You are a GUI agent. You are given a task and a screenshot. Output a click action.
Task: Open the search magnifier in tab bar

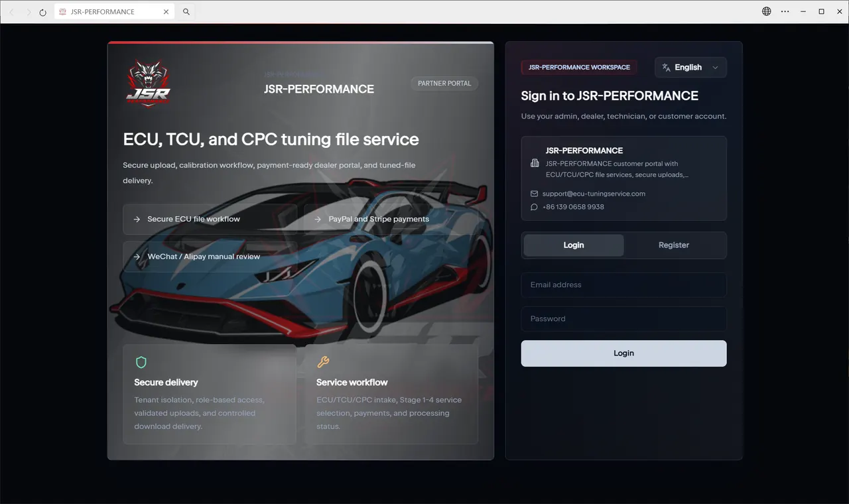pyautogui.click(x=186, y=12)
